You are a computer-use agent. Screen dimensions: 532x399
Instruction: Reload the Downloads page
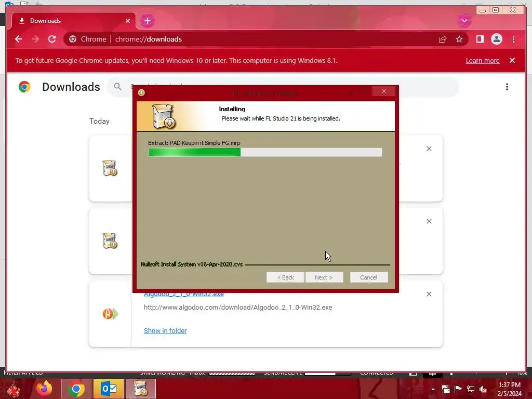pyautogui.click(x=52, y=39)
